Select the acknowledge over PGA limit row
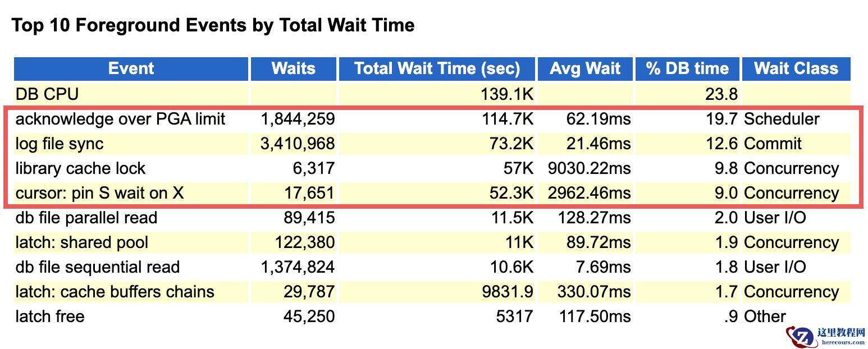This screenshot has height=349, width=868. (x=120, y=119)
